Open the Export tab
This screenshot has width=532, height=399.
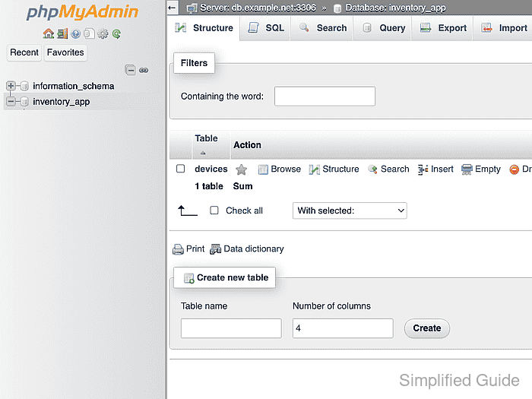pyautogui.click(x=443, y=28)
